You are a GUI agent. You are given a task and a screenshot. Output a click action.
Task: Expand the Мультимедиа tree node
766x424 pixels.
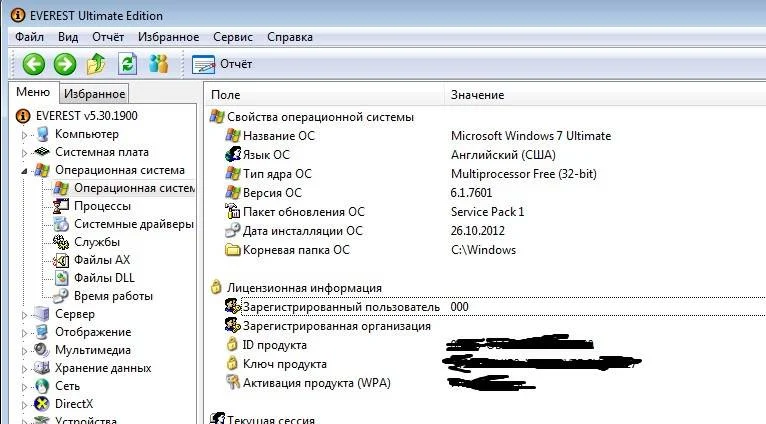24,351
